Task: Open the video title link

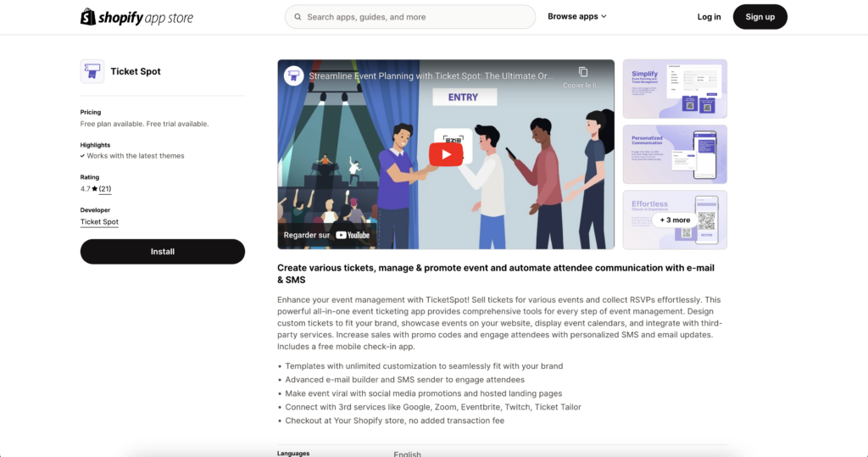Action: (431, 76)
